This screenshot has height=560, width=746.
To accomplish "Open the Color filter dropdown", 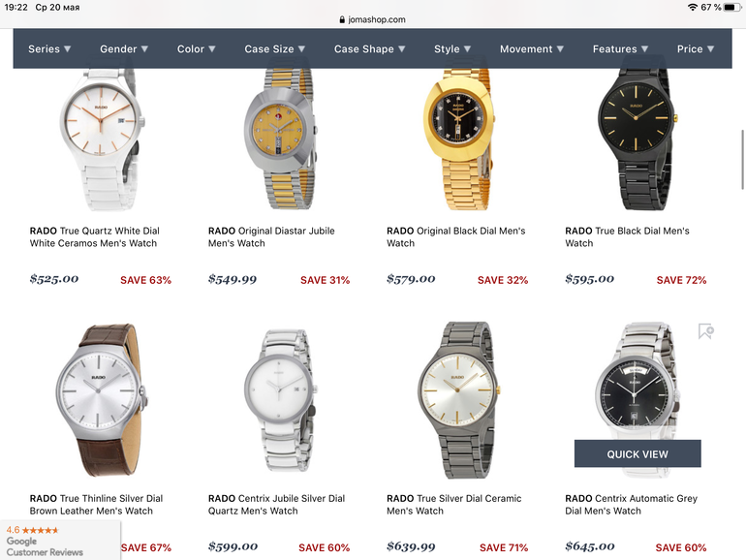I will (196, 49).
